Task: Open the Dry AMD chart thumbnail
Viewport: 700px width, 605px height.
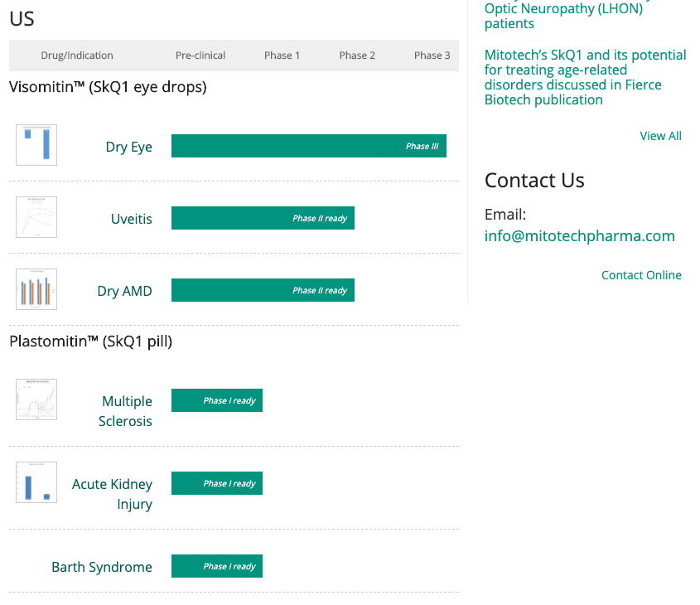Action: click(36, 289)
